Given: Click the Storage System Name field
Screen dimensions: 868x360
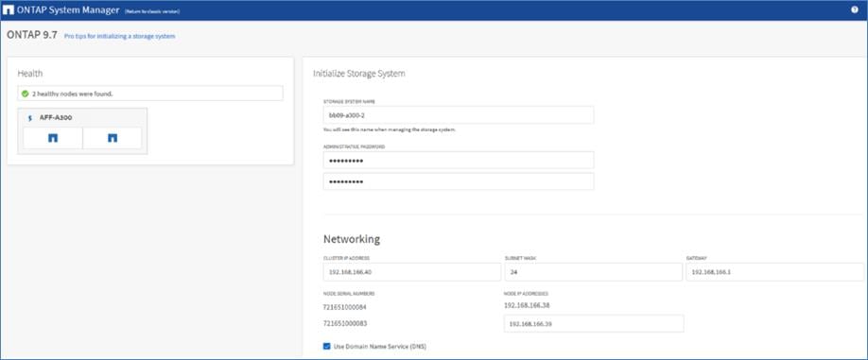Looking at the screenshot, I should point(459,115).
